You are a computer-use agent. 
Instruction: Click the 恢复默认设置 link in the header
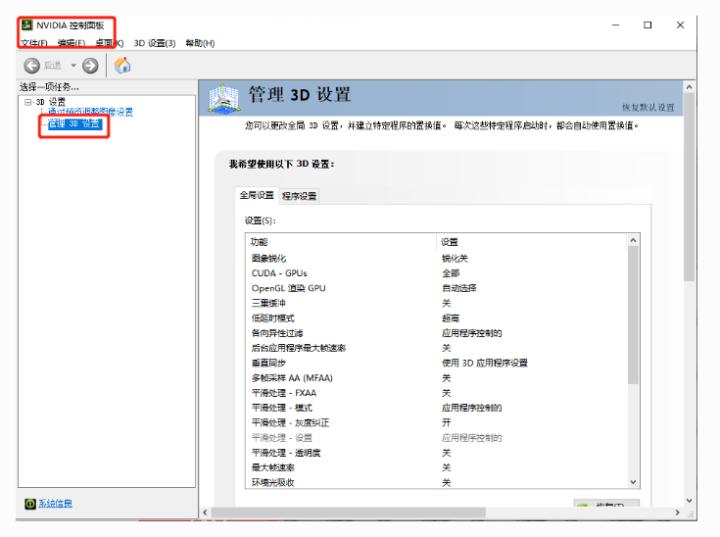[648, 107]
